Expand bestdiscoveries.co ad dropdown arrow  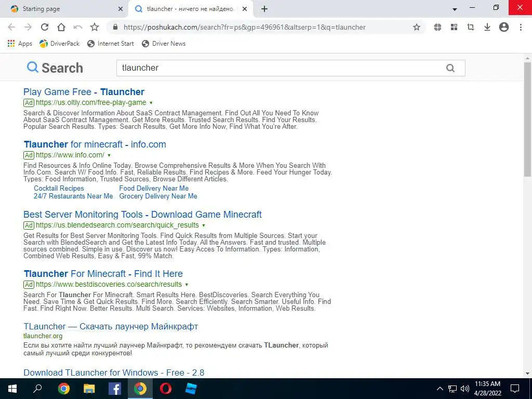click(187, 285)
